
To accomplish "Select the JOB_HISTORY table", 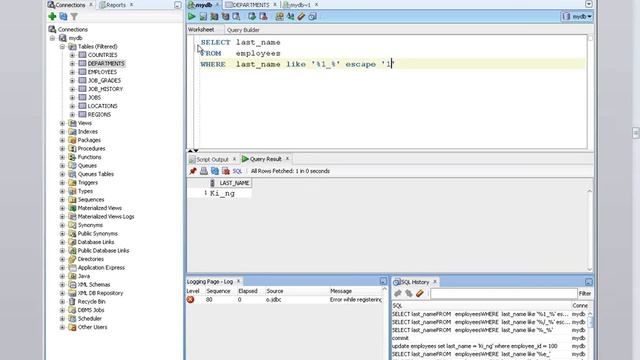I will coord(105,89).
